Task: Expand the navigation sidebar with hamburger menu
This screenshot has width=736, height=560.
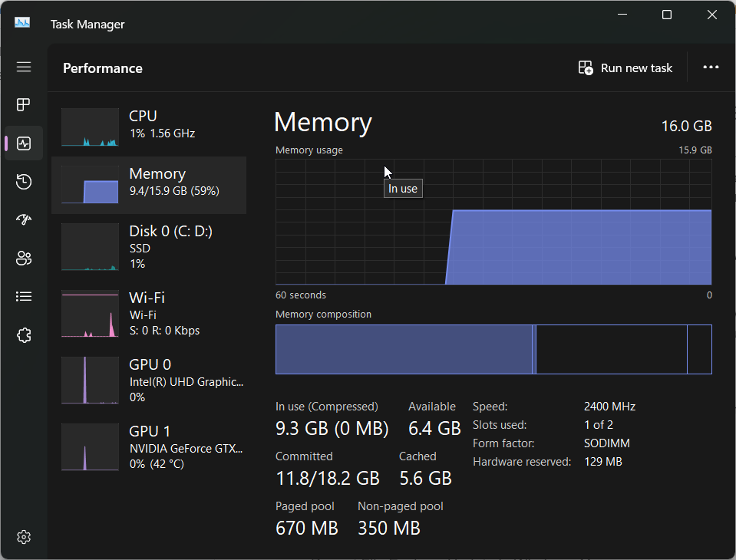Action: click(24, 68)
